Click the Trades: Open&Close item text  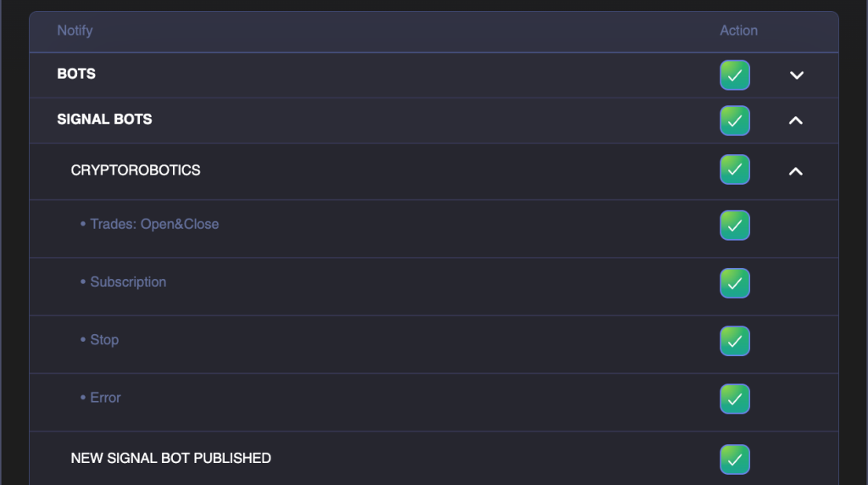tap(154, 225)
